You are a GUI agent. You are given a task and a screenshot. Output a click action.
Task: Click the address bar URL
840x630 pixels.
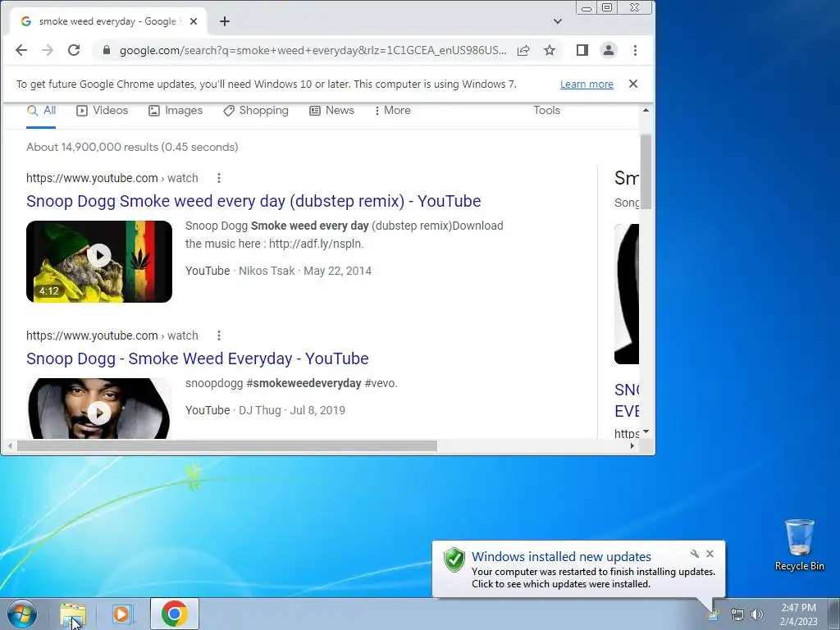(313, 50)
